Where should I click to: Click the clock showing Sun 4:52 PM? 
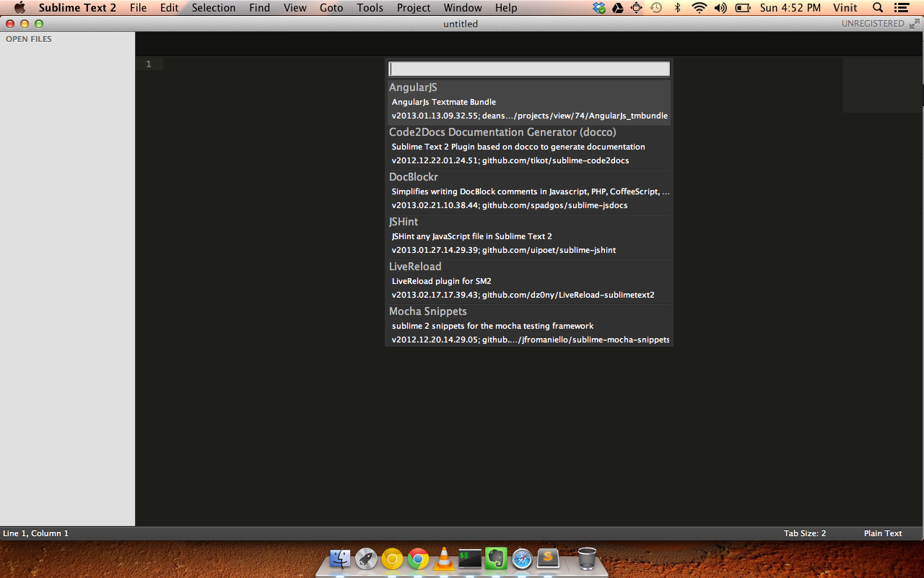790,8
